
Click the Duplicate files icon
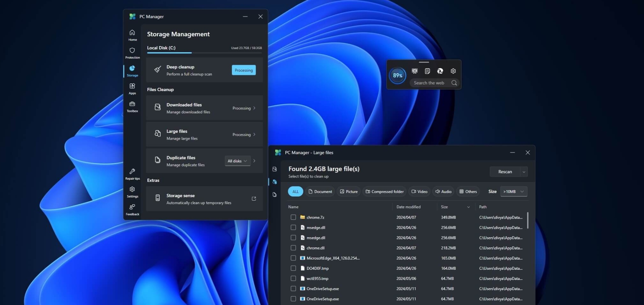tap(158, 160)
